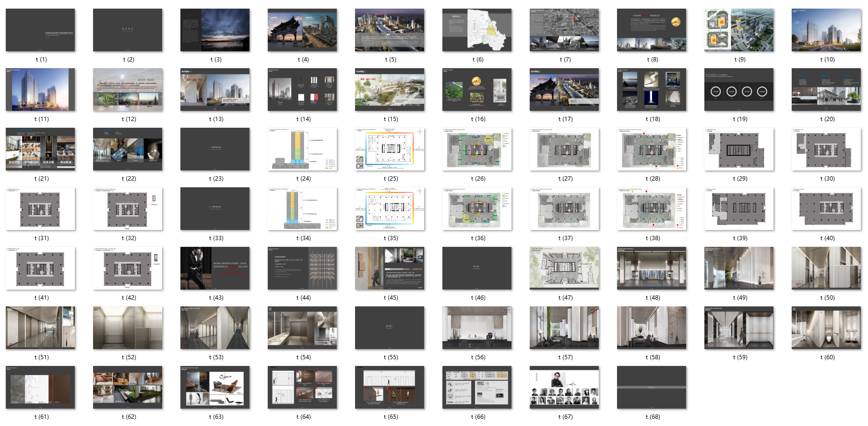Open restroom rendering thumbnail t (60)
Viewport: 868px width, 426px height.
point(826,328)
